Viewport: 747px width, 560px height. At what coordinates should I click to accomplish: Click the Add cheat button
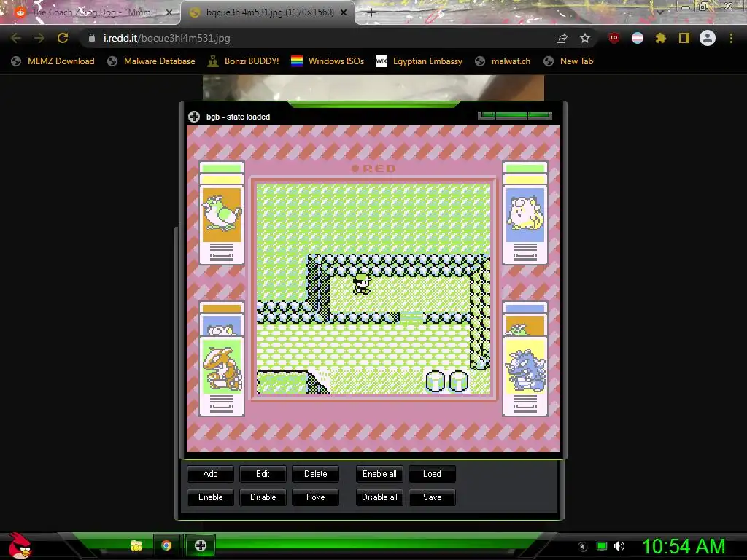210,474
